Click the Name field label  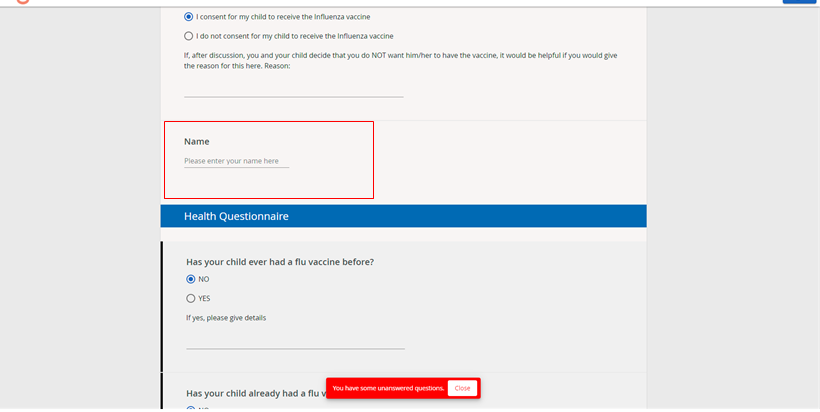tap(197, 142)
